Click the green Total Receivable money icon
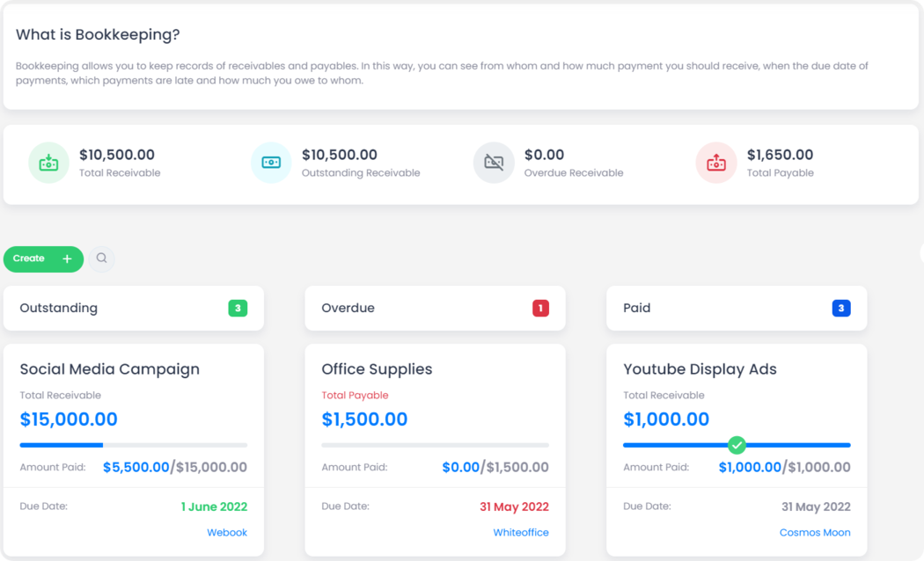 pos(48,163)
